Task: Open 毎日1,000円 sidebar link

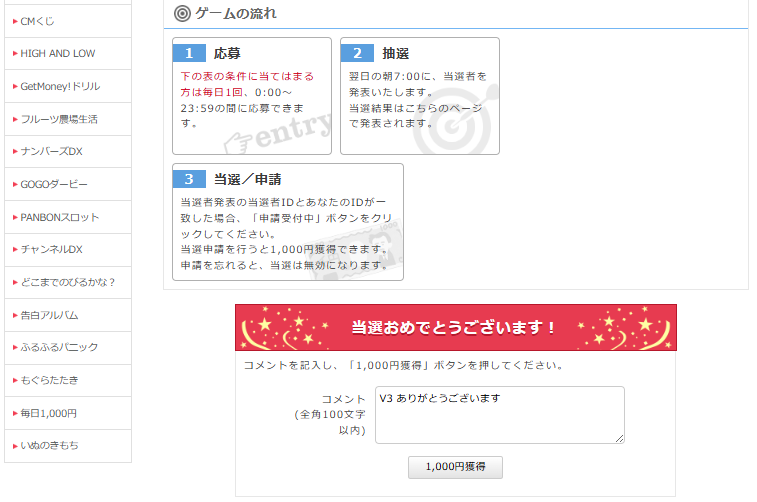Action: [48, 413]
